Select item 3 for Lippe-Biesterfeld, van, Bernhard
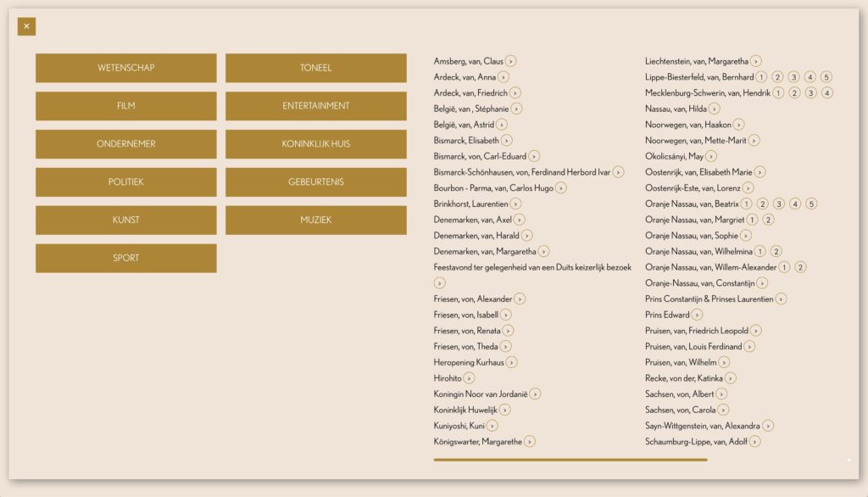The image size is (868, 497). (793, 77)
